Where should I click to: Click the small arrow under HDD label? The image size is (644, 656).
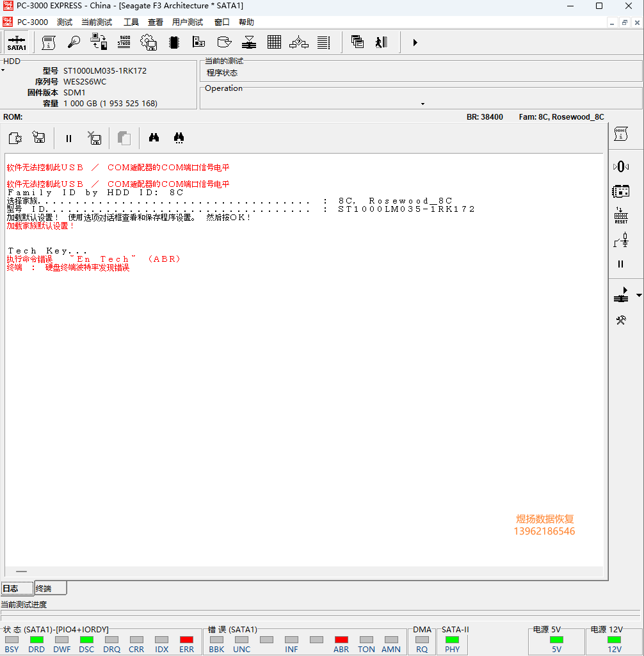click(3, 70)
